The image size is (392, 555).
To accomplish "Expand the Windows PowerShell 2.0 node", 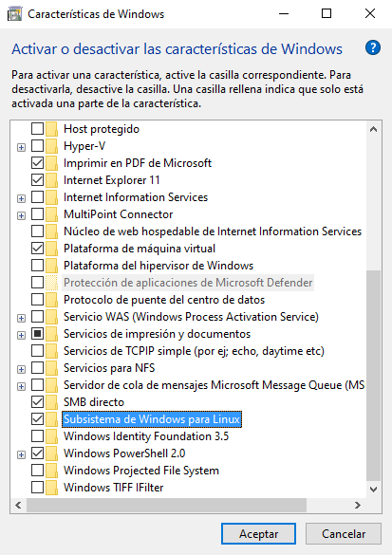I will click(x=21, y=454).
